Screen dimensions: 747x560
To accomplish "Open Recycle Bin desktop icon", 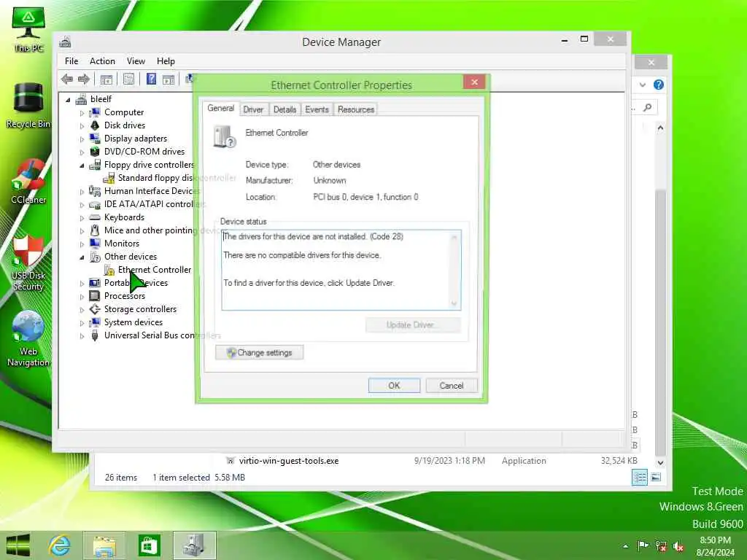I will 28,105.
